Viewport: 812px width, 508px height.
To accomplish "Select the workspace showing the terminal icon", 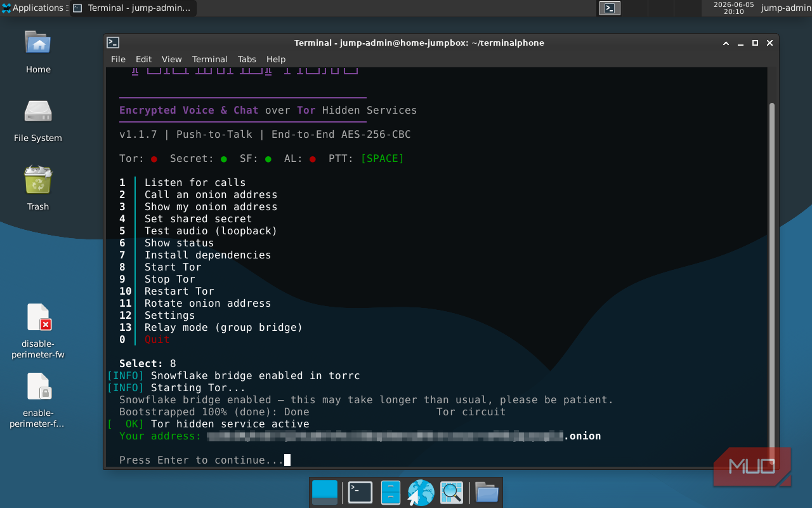I will (610, 8).
